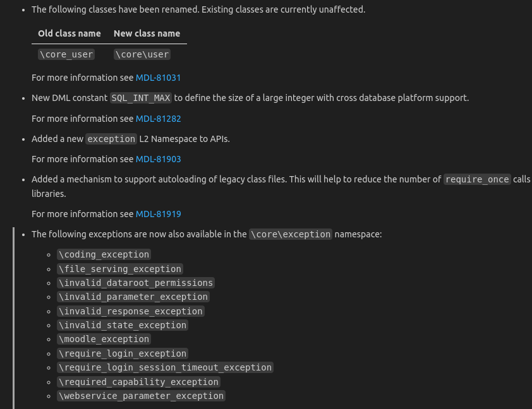The width and height of the screenshot is (532, 409).
Task: Select the 'New class name' column header
Action: 147,33
